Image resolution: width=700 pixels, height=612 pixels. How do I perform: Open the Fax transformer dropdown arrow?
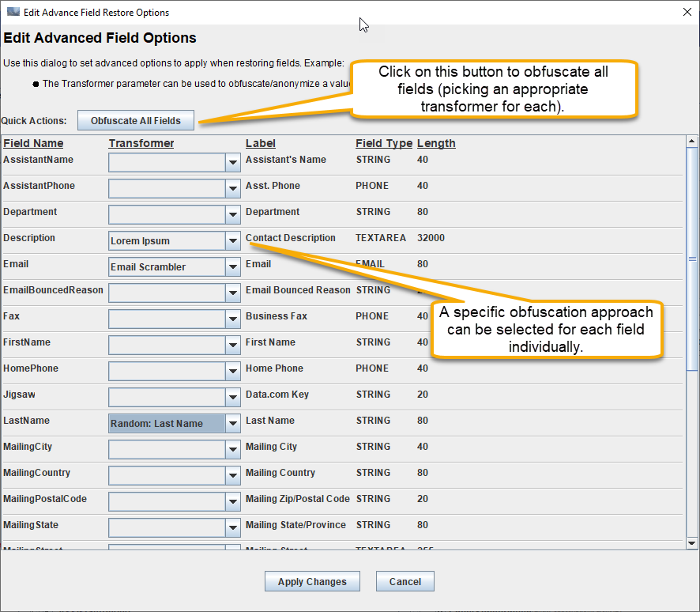pyautogui.click(x=233, y=319)
